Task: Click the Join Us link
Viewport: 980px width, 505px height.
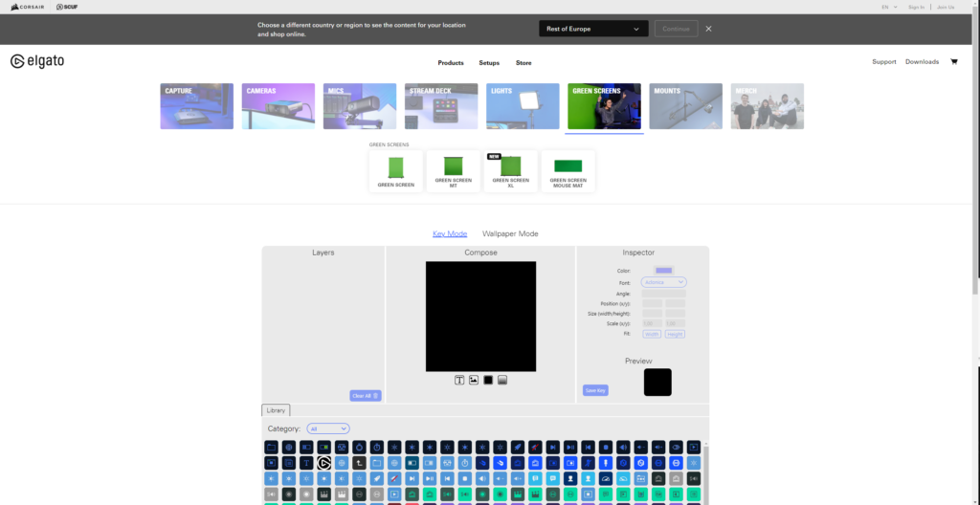Action: click(946, 7)
